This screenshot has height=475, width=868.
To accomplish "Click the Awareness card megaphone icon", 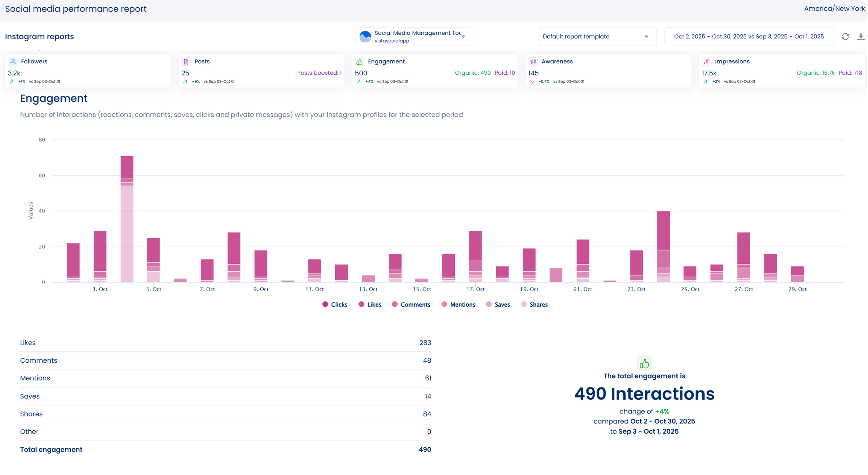I will [x=533, y=62].
